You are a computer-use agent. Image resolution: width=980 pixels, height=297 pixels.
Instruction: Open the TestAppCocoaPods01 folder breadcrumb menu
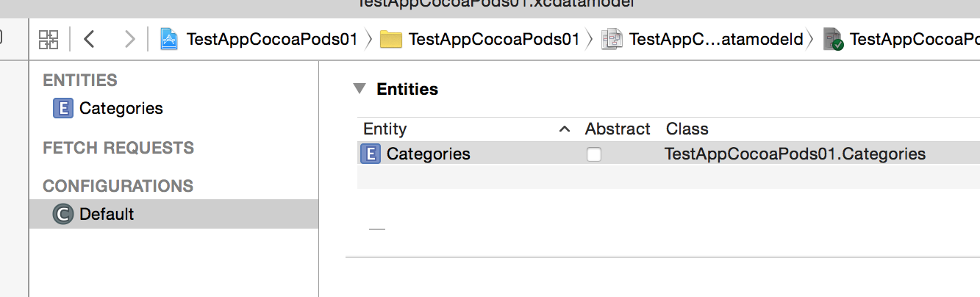tap(493, 39)
